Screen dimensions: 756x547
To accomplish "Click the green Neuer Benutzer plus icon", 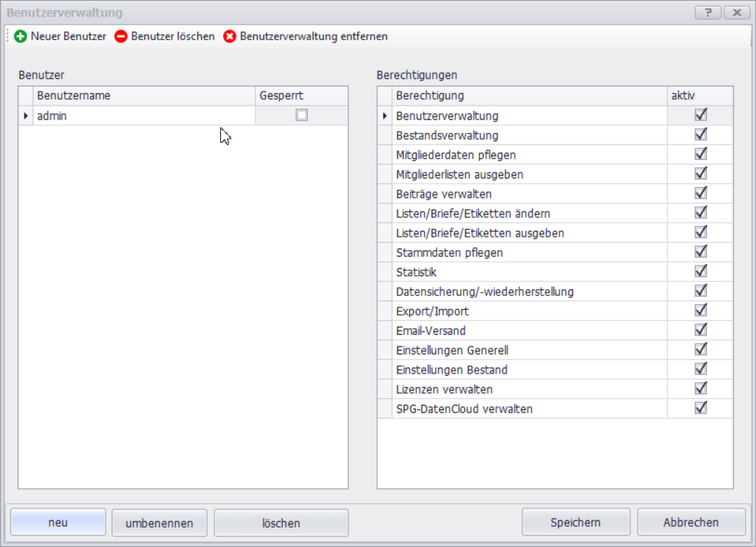I will pyautogui.click(x=21, y=36).
